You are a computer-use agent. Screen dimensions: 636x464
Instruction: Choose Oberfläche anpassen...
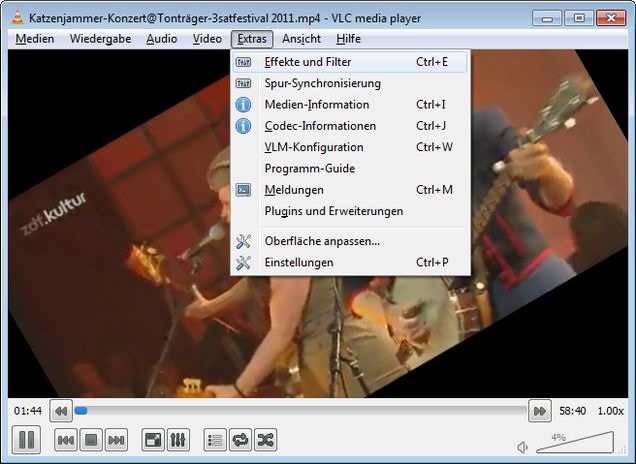350,241
